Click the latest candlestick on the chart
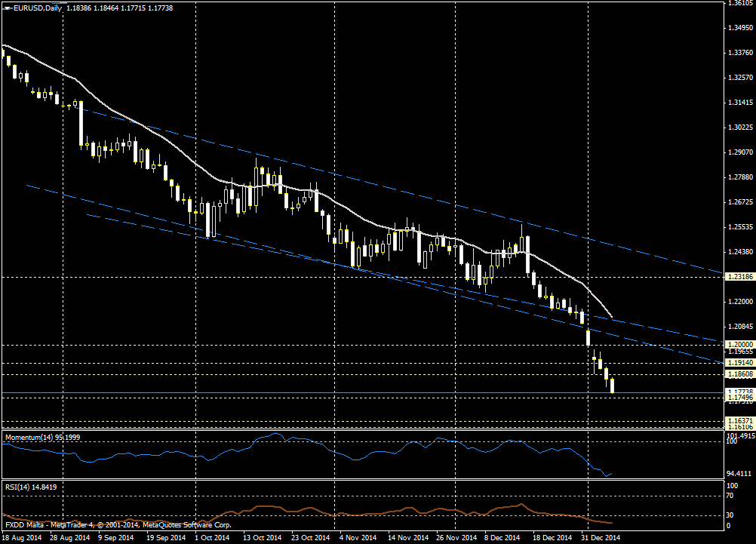Viewport: 756px width, 544px height. pos(612,386)
